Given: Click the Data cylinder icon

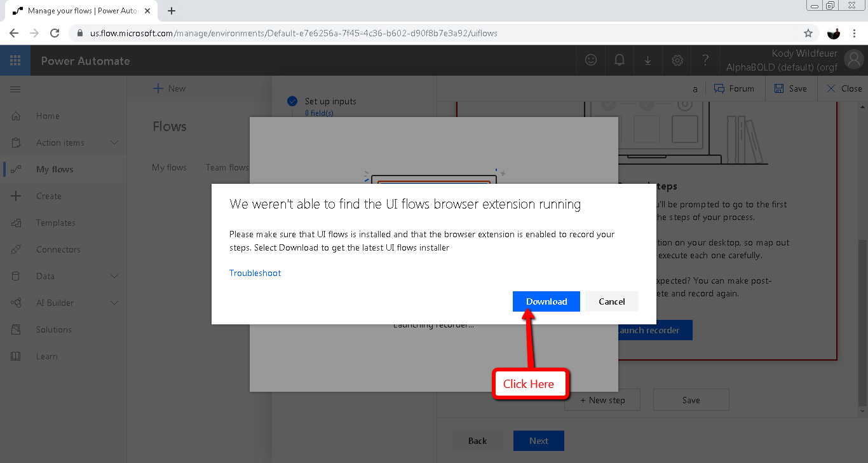Looking at the screenshot, I should tap(16, 276).
